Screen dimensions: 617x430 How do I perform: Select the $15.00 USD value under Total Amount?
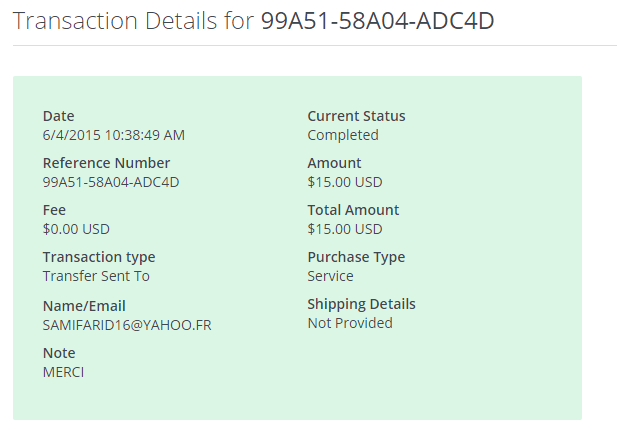click(345, 229)
